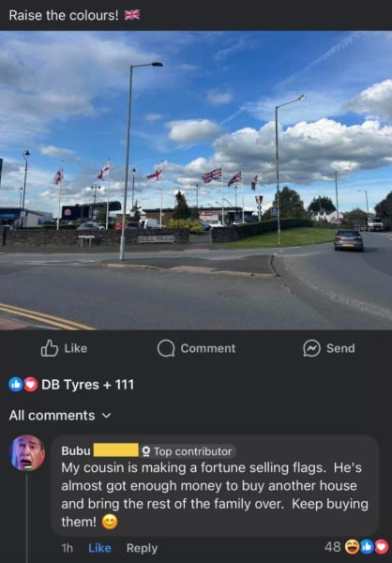Tap the Raise the colours caption text
The width and height of the screenshot is (392, 563).
[64, 15]
